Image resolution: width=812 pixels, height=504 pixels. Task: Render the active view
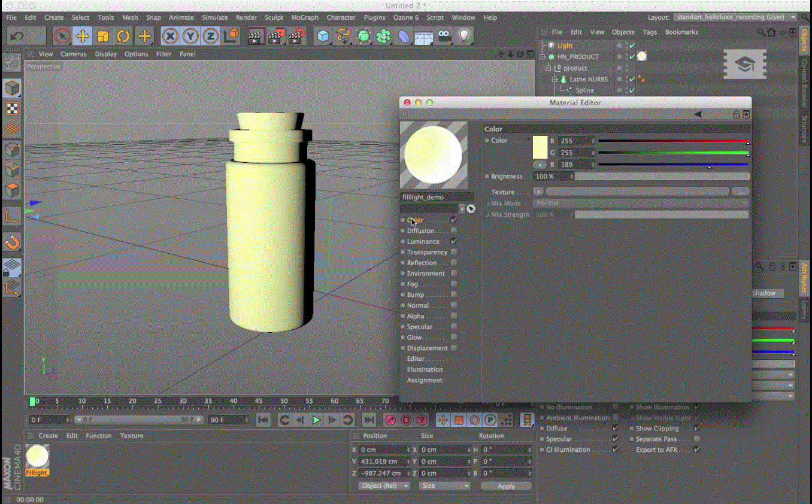click(256, 37)
